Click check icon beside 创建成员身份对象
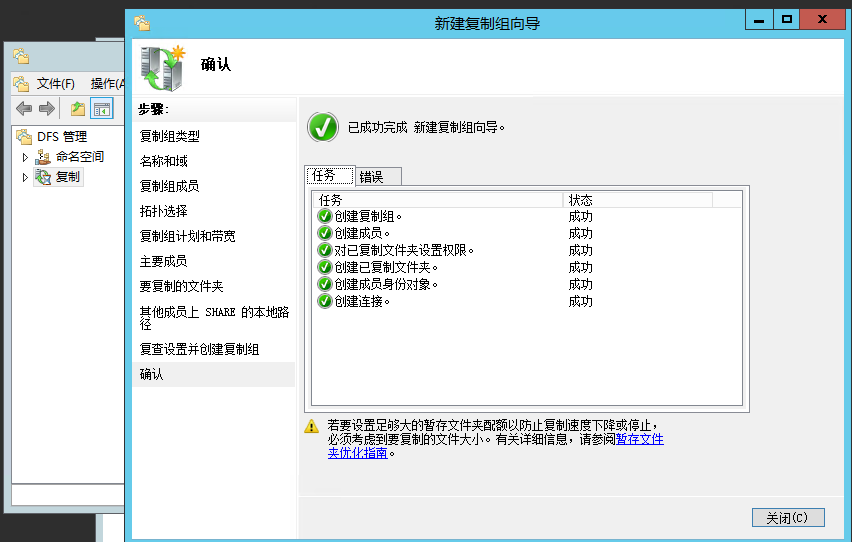Image resolution: width=852 pixels, height=542 pixels. tap(324, 284)
